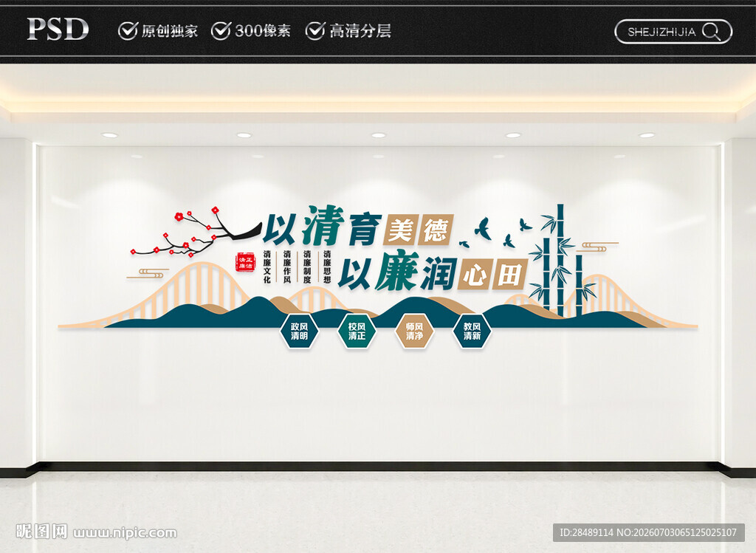This screenshot has width=756, height=553.
Task: Click the 原创独家 text
Action: (170, 31)
